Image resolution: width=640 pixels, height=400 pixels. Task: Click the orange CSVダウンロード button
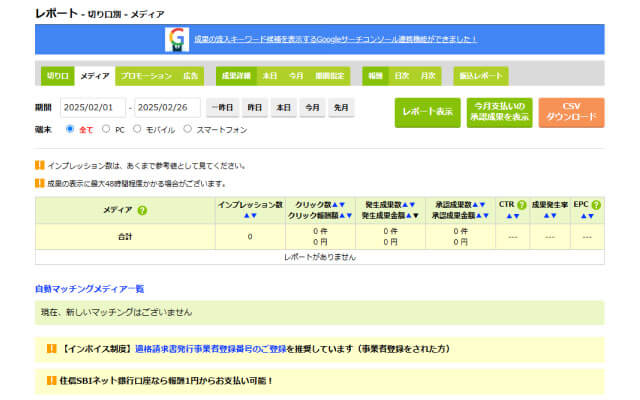(x=571, y=112)
